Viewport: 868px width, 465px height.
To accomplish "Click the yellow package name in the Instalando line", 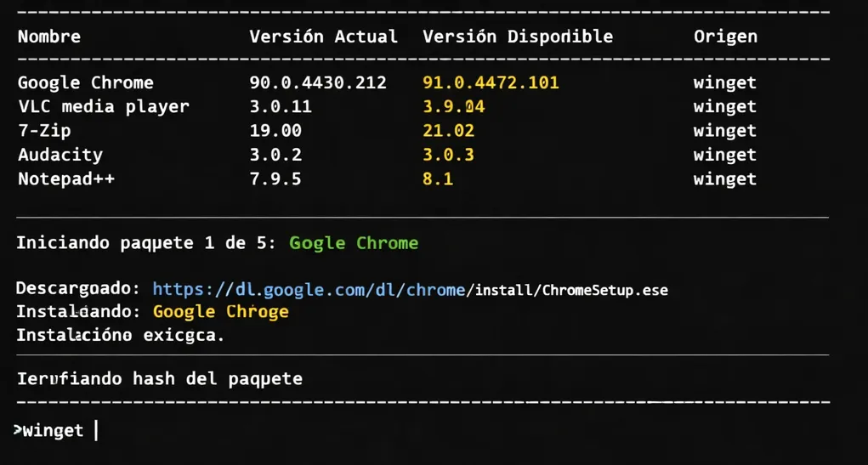I will [x=221, y=312].
